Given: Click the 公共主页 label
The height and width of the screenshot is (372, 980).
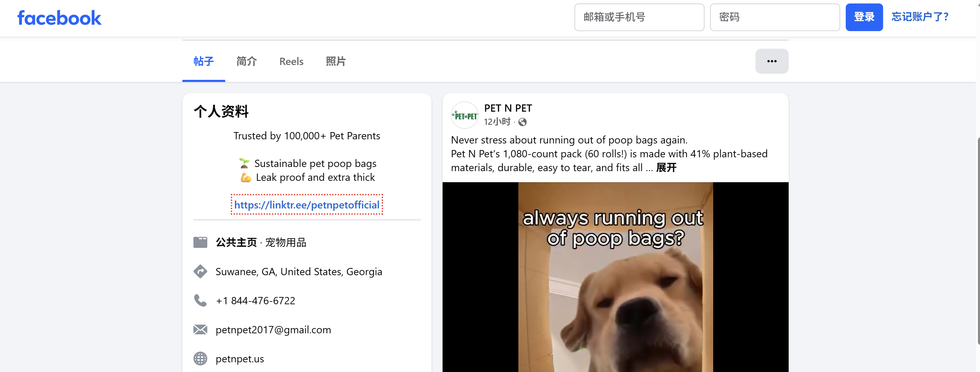Looking at the screenshot, I should tap(236, 242).
